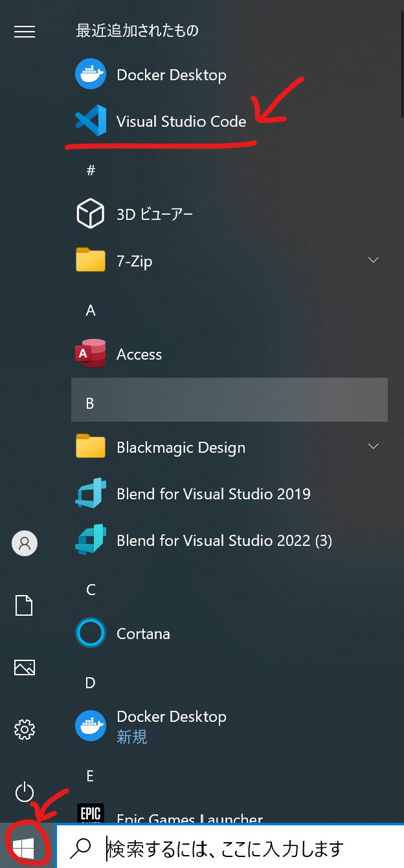Open Settings gear icon
This screenshot has height=868, width=404.
coord(25,730)
